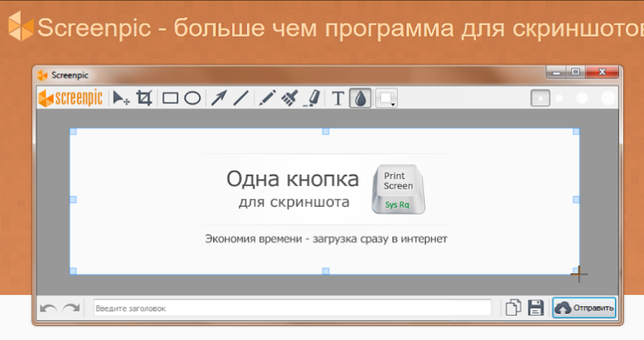Select the Ellipse shape tool
Screen dimensions: 644x340
click(192, 98)
